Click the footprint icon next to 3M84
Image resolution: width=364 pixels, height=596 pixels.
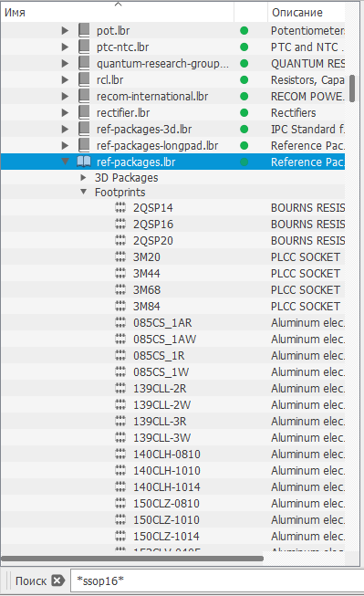point(120,306)
